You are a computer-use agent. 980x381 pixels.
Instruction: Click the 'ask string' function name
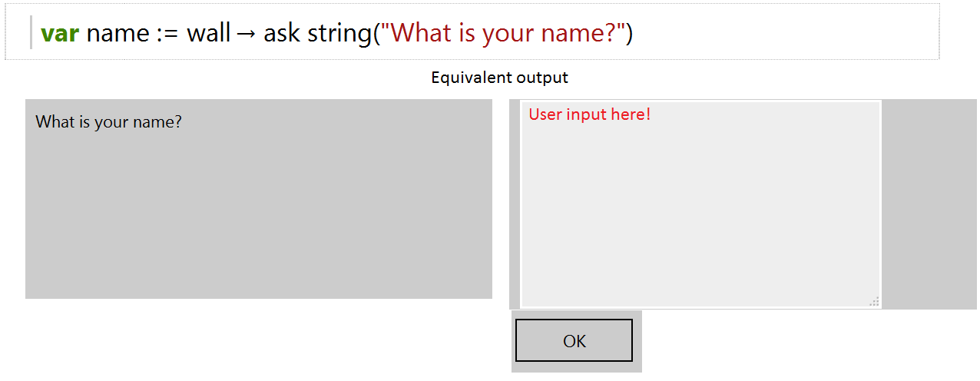(x=317, y=33)
